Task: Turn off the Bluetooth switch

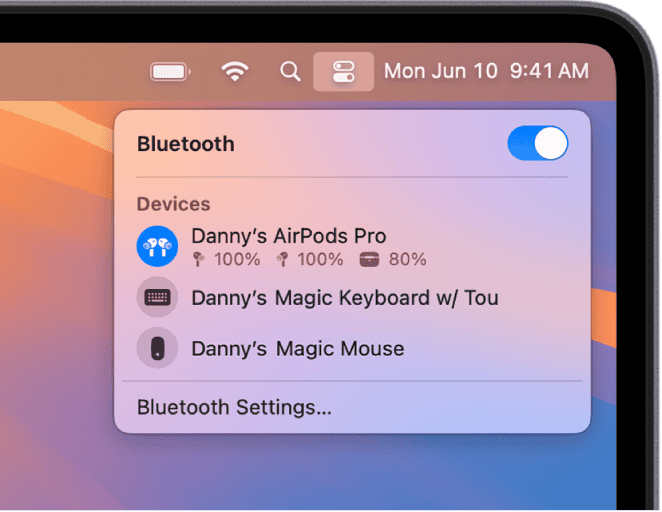Action: [537, 143]
